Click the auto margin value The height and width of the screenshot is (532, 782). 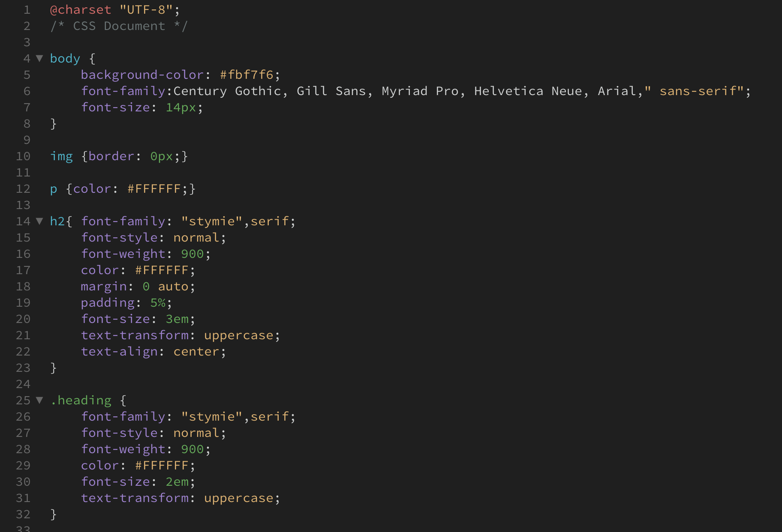click(173, 286)
